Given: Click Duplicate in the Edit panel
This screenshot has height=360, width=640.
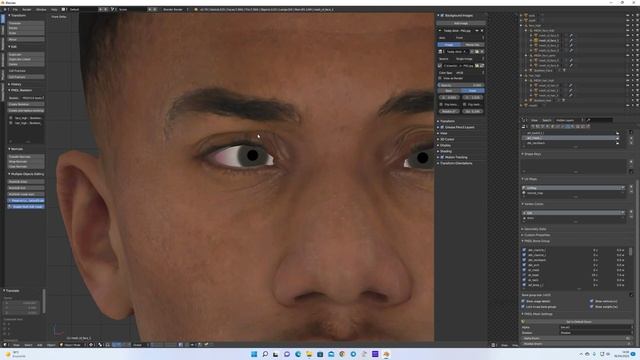Looking at the screenshot, I should point(26,54).
